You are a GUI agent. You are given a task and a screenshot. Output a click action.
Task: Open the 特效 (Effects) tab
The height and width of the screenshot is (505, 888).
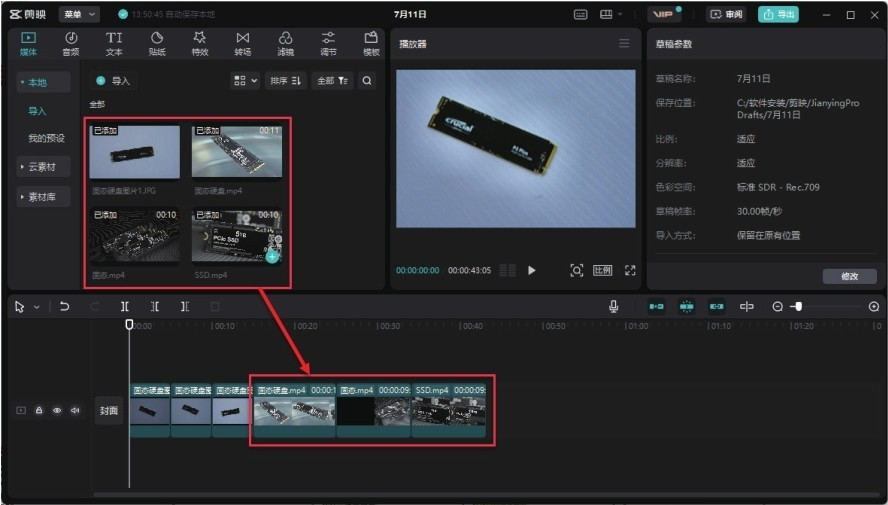coord(199,44)
